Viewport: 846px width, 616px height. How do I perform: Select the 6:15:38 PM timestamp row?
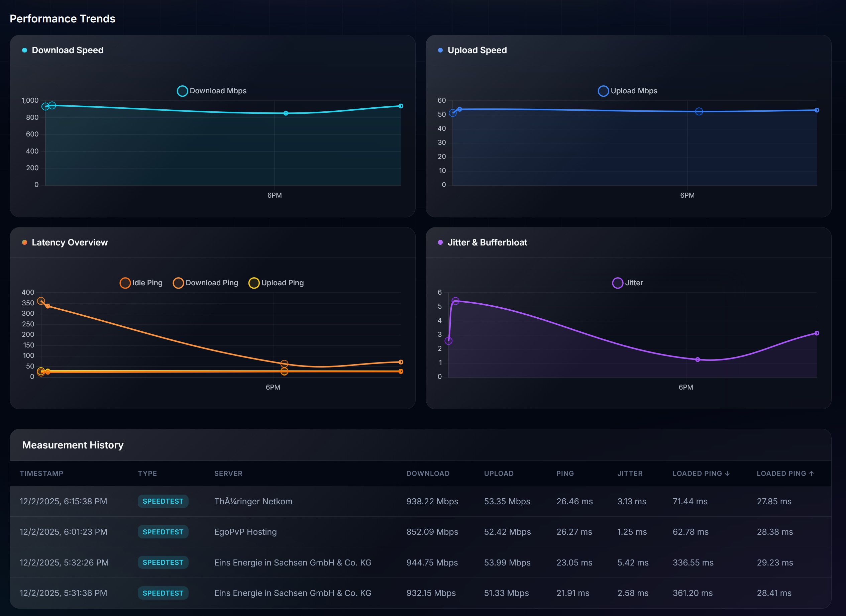(x=420, y=501)
